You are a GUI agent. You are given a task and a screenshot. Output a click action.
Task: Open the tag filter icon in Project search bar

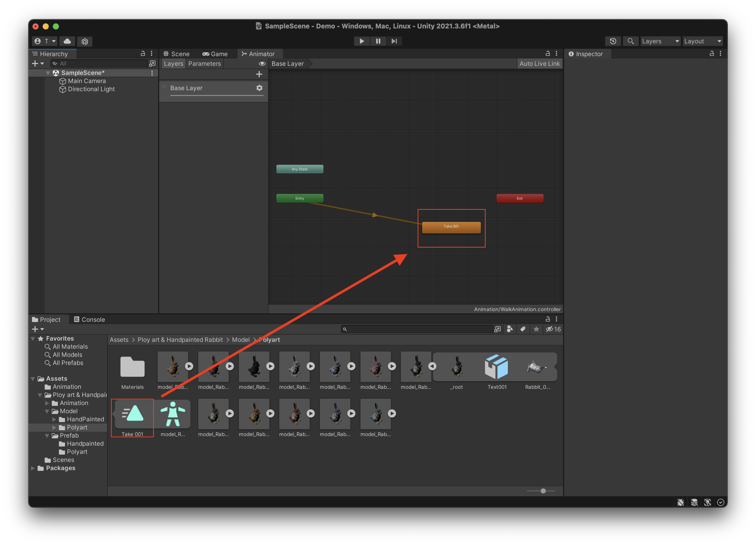(x=523, y=329)
